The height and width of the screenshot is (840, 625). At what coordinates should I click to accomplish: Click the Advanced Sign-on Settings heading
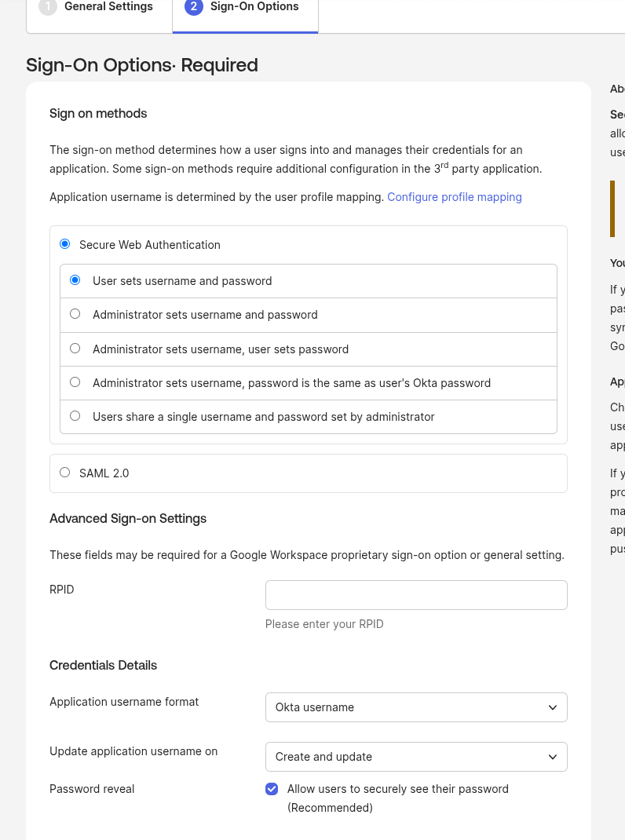coord(128,519)
